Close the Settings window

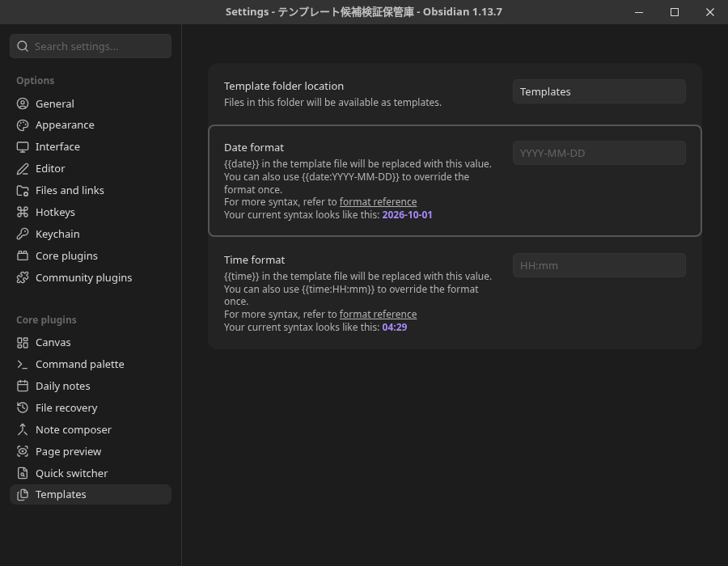(x=710, y=12)
